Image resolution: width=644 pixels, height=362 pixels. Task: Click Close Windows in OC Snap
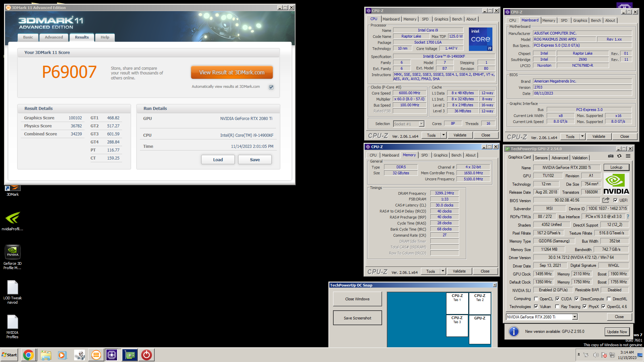tap(358, 299)
